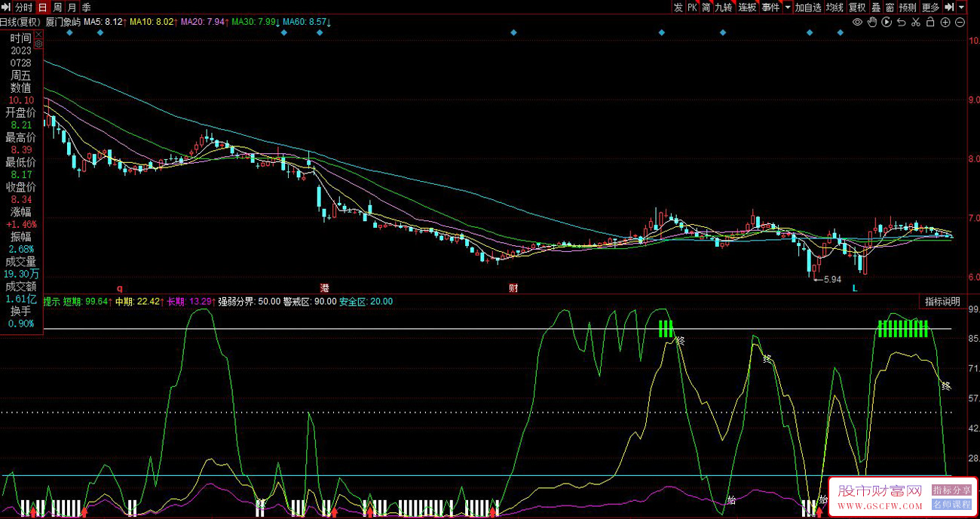
Task: Open the info panel gear settings
Action: 38,45
